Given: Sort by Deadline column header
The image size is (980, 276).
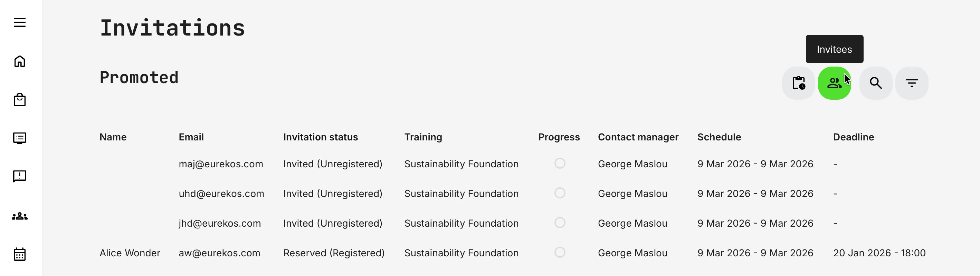Looking at the screenshot, I should 853,137.
